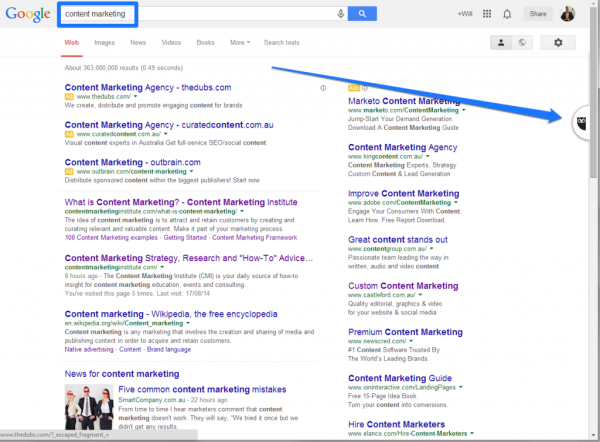Screen dimensions: 600x442
Task: Open Search tools options
Action: (281, 43)
